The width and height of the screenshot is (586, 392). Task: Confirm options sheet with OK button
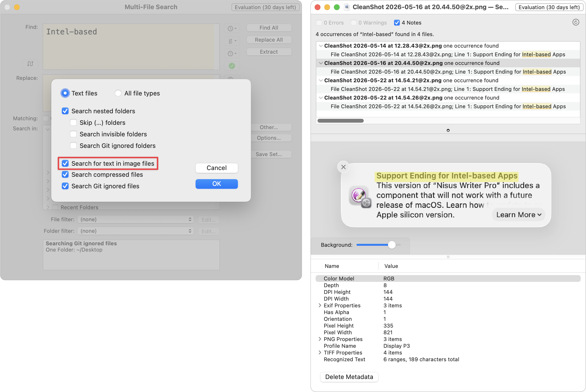tap(217, 184)
